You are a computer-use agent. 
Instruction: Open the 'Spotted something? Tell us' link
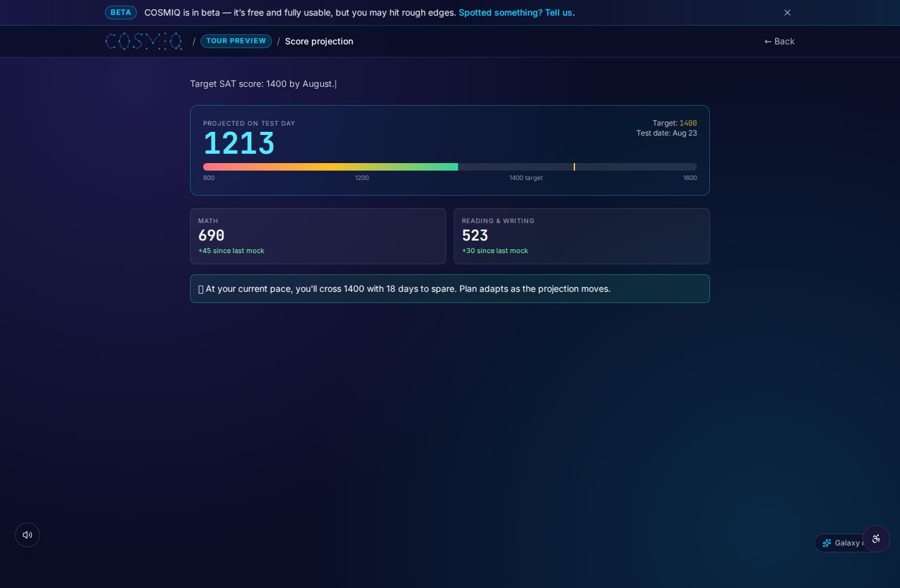point(516,12)
